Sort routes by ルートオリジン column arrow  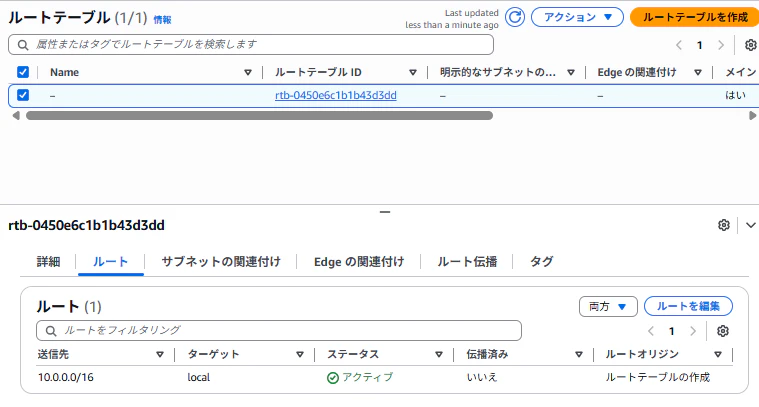point(718,355)
